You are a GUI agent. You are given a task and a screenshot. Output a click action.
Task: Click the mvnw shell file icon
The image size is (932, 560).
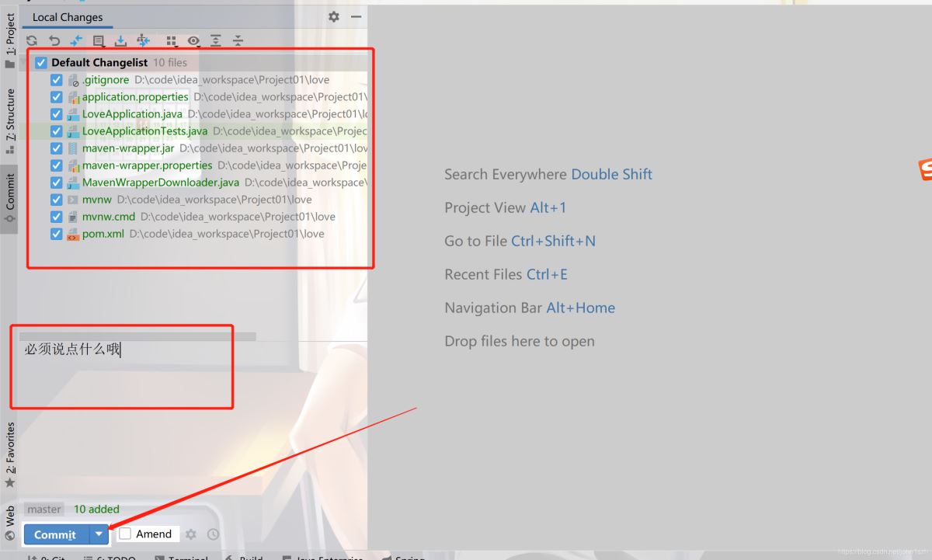(x=73, y=200)
